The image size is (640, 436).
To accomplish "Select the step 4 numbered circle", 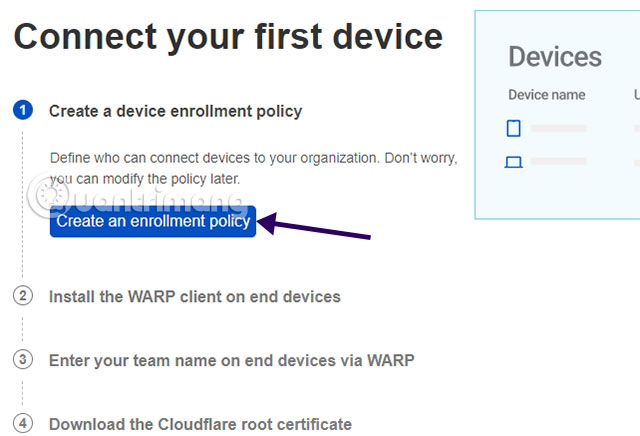I will [x=24, y=424].
